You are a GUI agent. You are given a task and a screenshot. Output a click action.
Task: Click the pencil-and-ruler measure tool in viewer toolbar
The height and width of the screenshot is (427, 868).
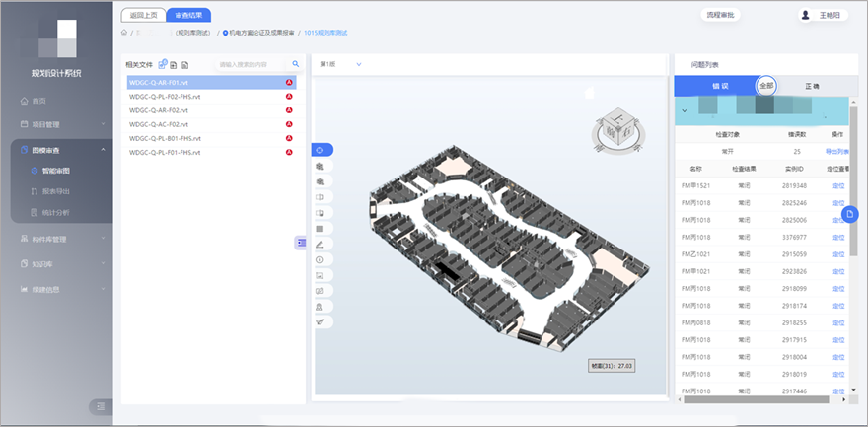tap(320, 244)
